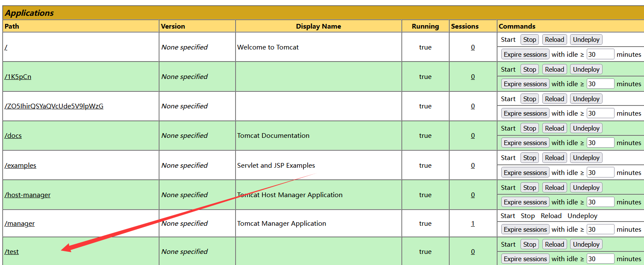The width and height of the screenshot is (644, 265).
Task: Click the "Display Name" column header
Action: click(318, 26)
